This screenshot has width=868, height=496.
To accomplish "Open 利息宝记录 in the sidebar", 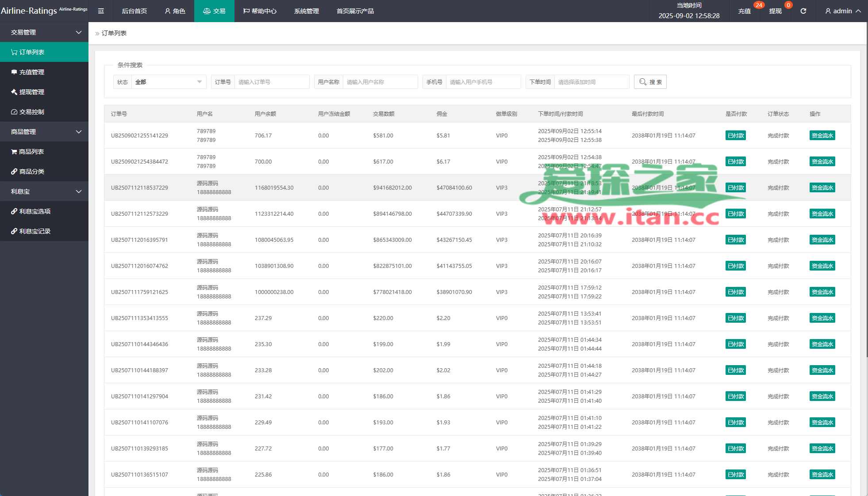I will tap(44, 231).
